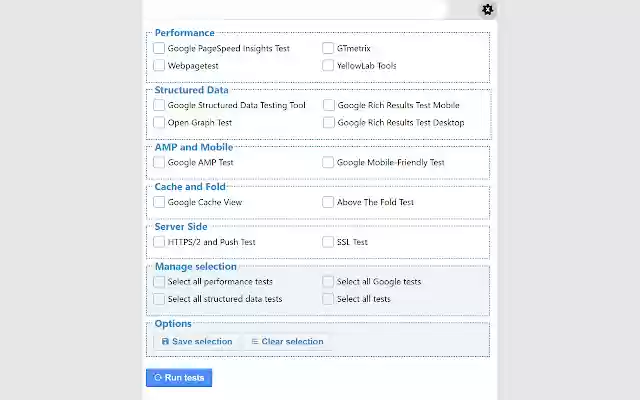
Task: Click the AMP and Mobile heading
Action: (194, 147)
